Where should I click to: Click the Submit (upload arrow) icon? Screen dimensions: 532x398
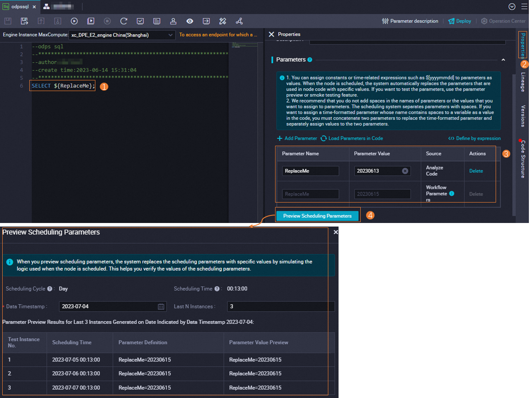(41, 21)
